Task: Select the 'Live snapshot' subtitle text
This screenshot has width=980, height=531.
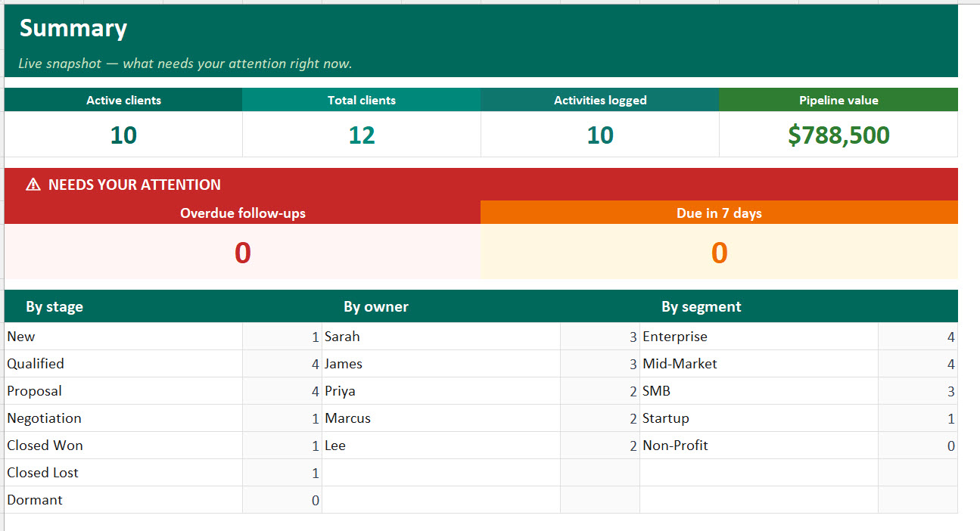Action: 185,64
